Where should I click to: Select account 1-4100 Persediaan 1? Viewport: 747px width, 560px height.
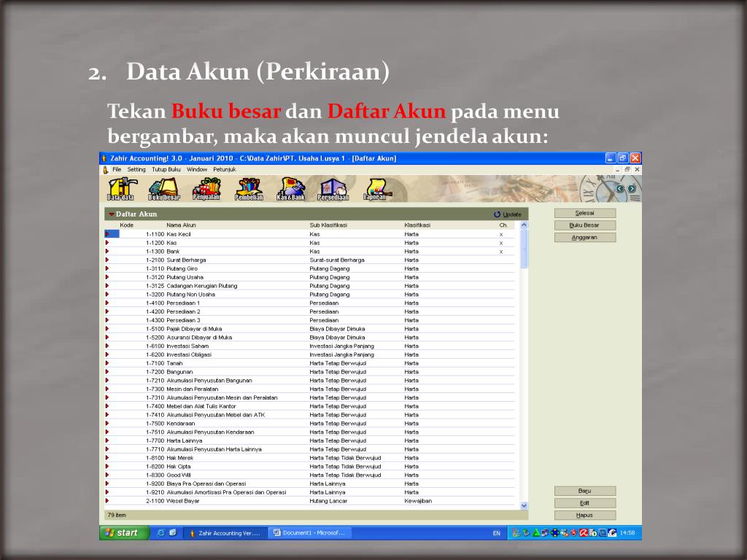(x=309, y=303)
